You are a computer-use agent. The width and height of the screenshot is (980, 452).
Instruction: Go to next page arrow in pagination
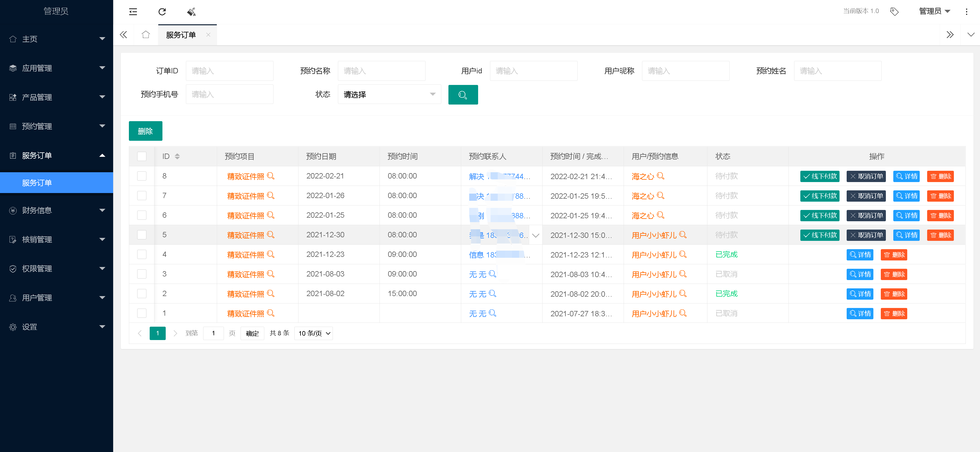pyautogui.click(x=175, y=333)
